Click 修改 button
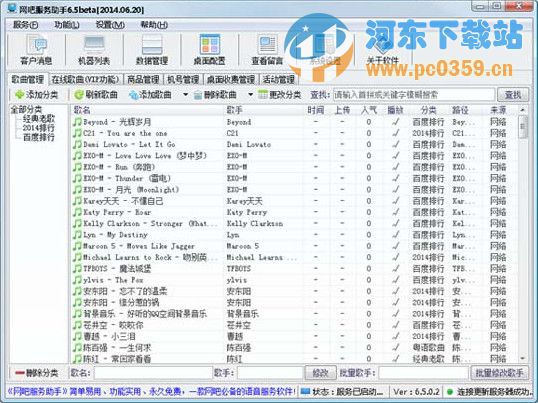The width and height of the screenshot is (538, 403). [x=320, y=373]
